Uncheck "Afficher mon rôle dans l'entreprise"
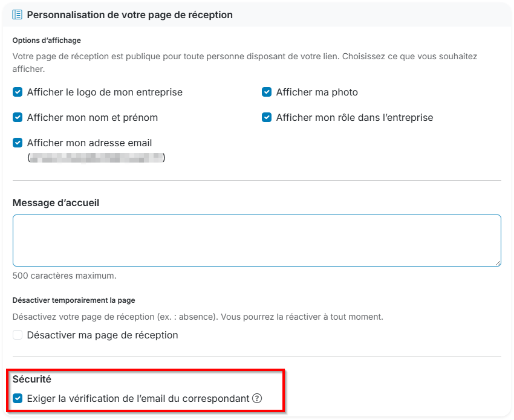Viewport: 514px width, 420px height. pyautogui.click(x=267, y=117)
